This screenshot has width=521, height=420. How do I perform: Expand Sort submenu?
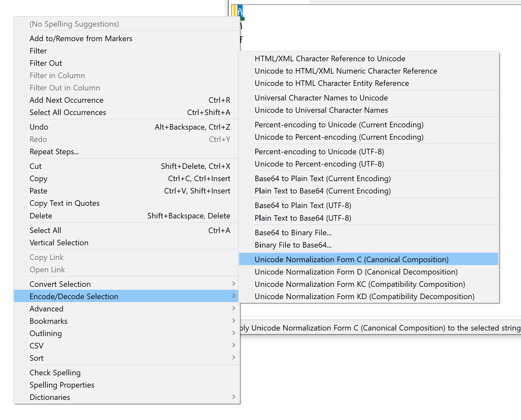click(x=127, y=358)
